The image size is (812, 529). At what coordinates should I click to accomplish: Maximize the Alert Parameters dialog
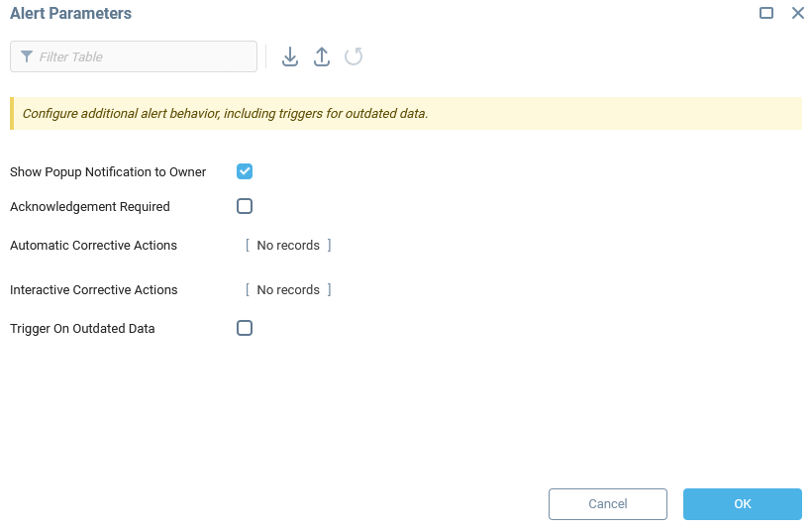click(766, 13)
